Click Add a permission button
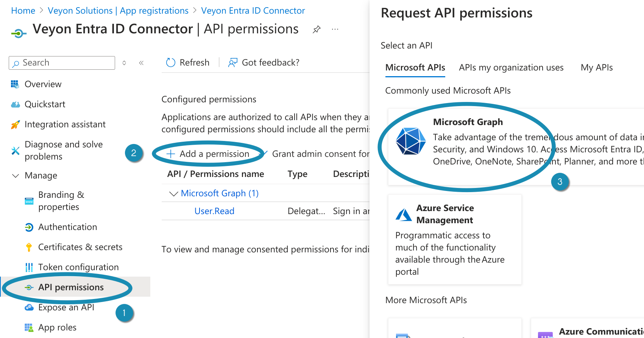This screenshot has width=644, height=338. click(x=208, y=154)
